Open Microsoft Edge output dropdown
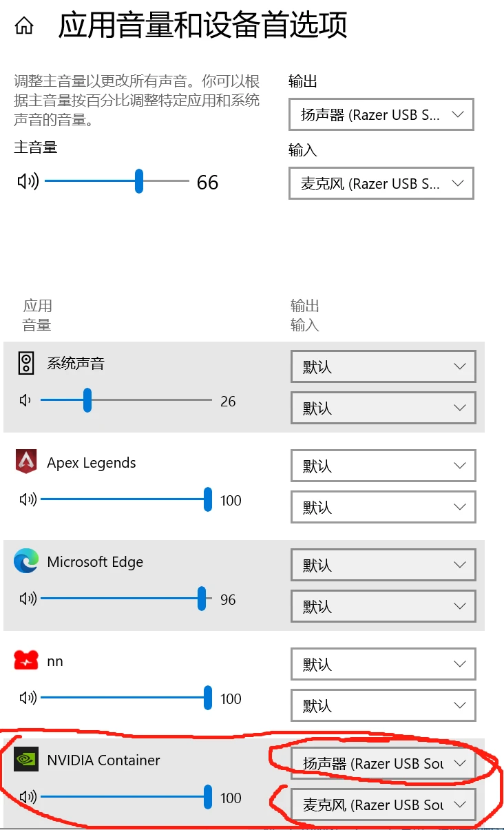 (x=383, y=565)
